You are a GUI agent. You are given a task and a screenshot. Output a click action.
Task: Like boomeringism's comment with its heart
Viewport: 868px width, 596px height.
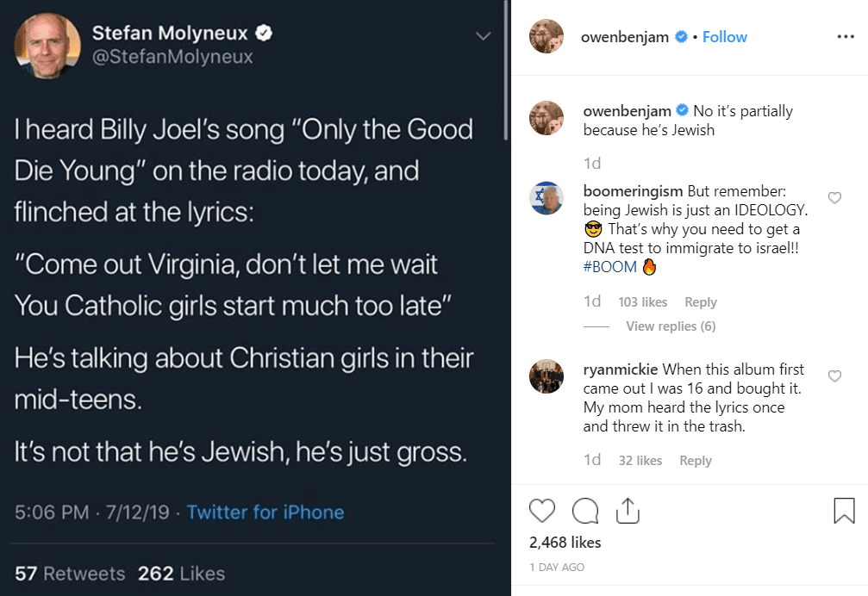834,198
